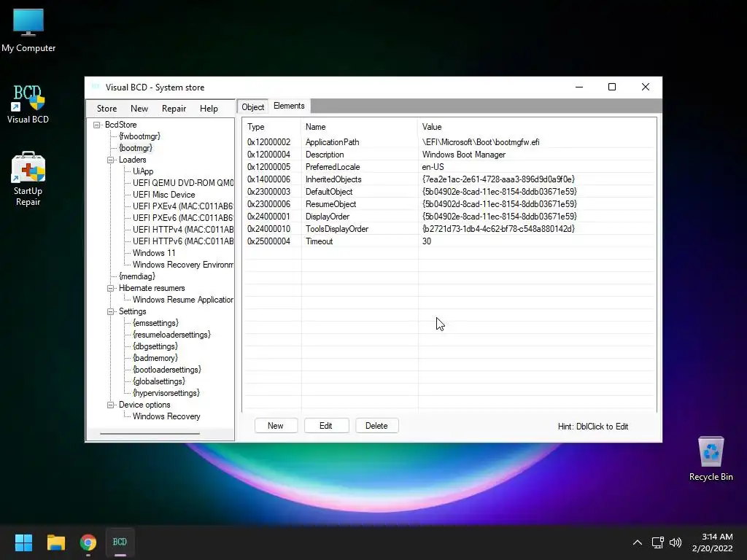This screenshot has height=560, width=747.
Task: Select UEFI Misc Device loader
Action: coord(164,195)
